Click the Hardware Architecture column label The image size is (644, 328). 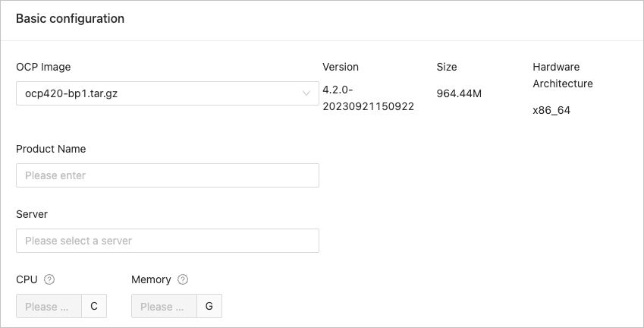click(563, 75)
